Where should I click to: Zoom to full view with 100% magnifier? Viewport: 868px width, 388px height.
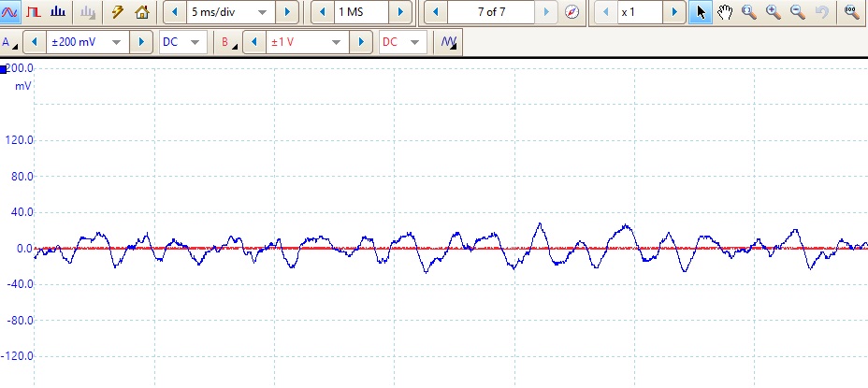(851, 11)
